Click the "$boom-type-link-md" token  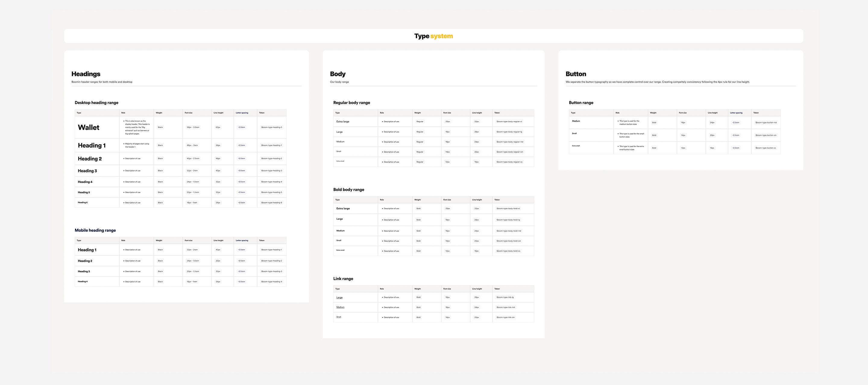pyautogui.click(x=505, y=307)
